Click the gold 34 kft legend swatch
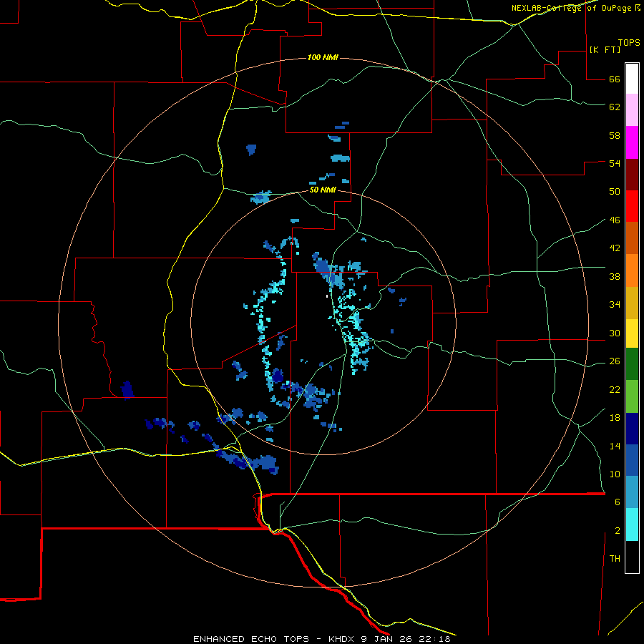Screen dimensions: 644x644 (632, 303)
